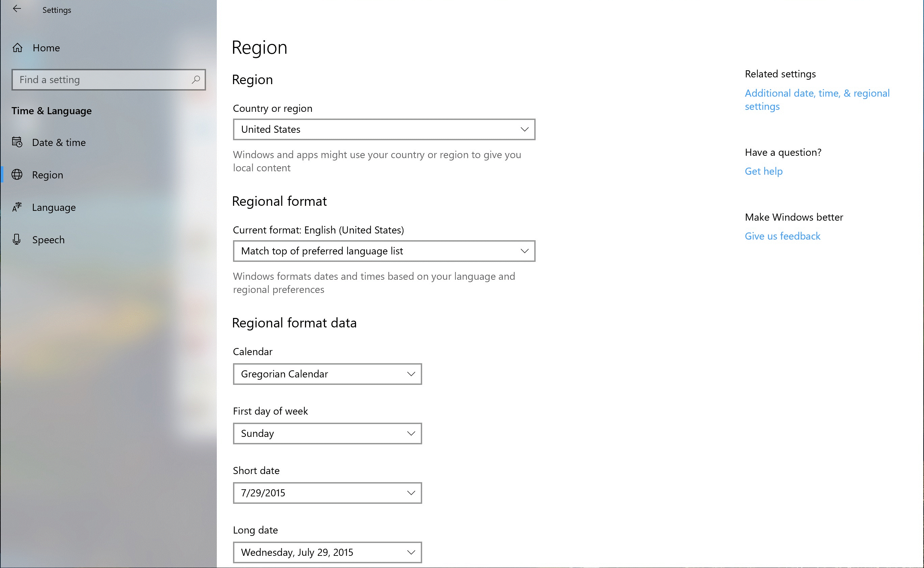
Task: Click the Date & time icon
Action: coord(17,141)
